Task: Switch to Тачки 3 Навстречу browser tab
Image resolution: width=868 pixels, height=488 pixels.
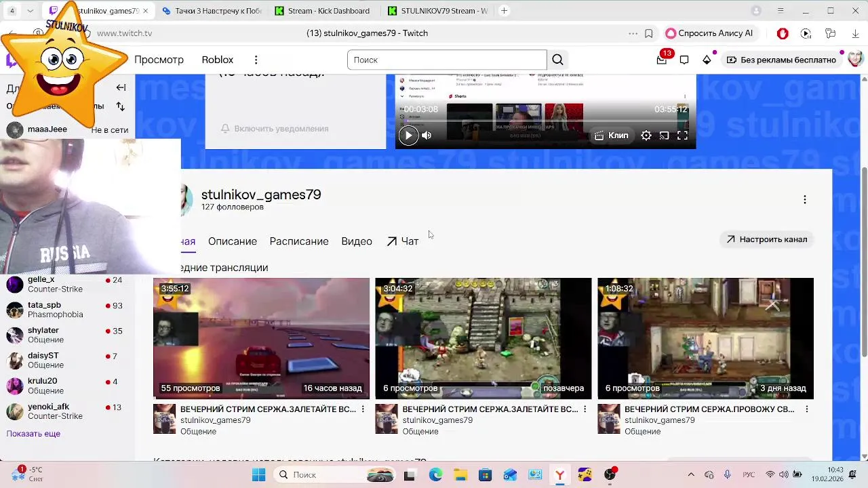Action: pos(212,11)
